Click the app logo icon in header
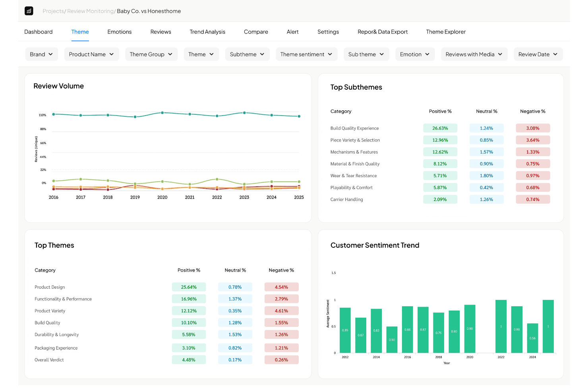The width and height of the screenshot is (588, 392). (x=29, y=11)
